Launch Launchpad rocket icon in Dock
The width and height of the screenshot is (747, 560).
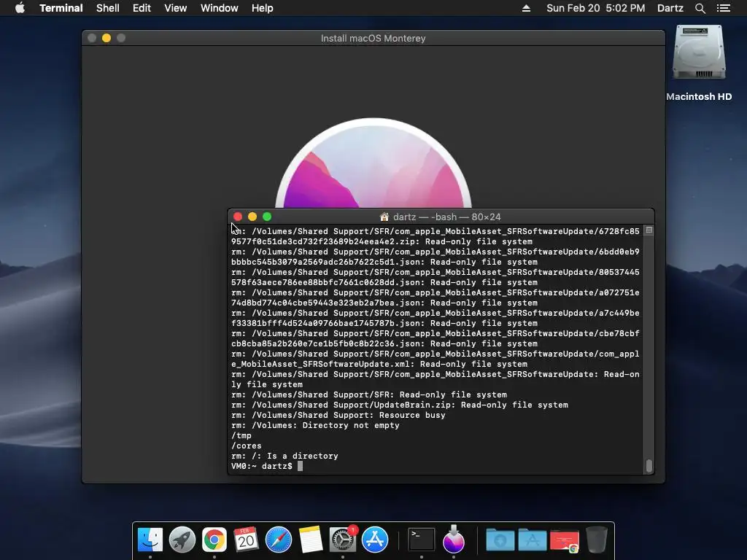tap(182, 540)
